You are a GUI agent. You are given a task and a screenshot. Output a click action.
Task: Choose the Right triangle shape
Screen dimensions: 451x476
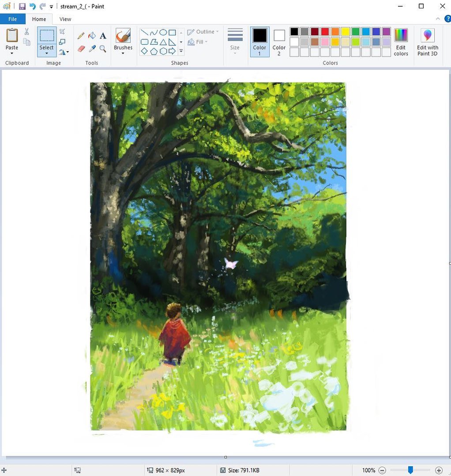tap(172, 42)
